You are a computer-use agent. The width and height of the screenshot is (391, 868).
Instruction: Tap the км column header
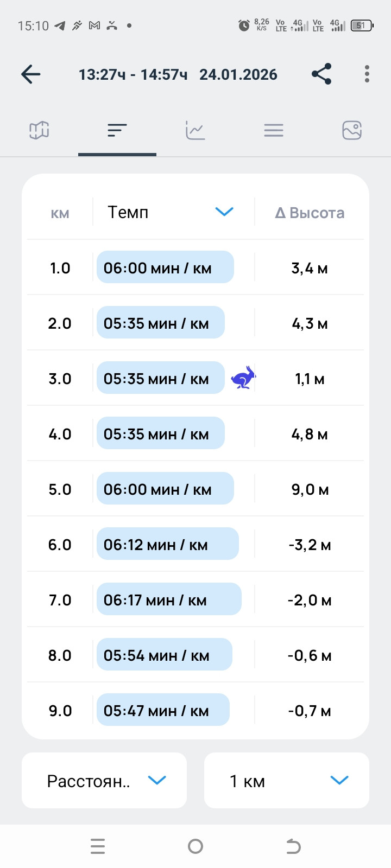point(60,214)
